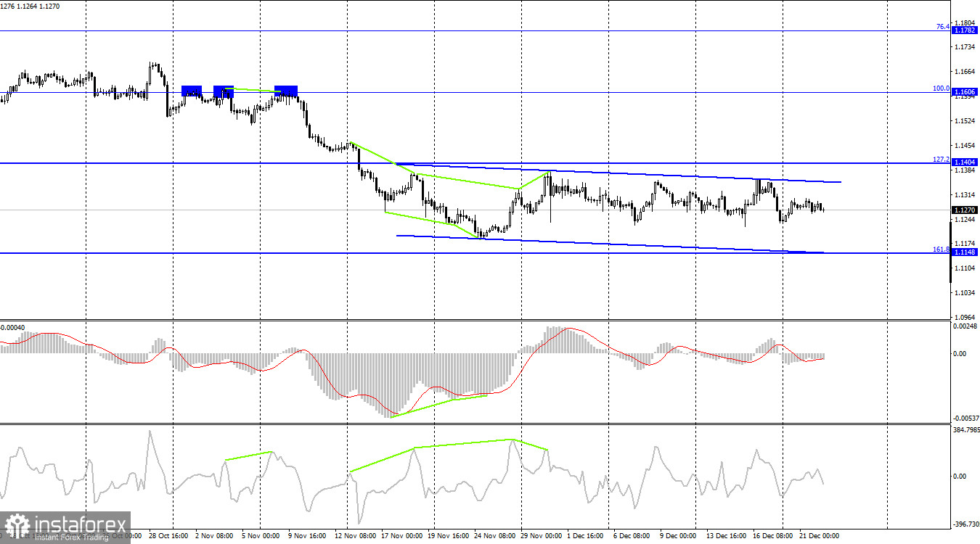
Task: Click the 1.1734 price scale label
Action: (x=966, y=47)
